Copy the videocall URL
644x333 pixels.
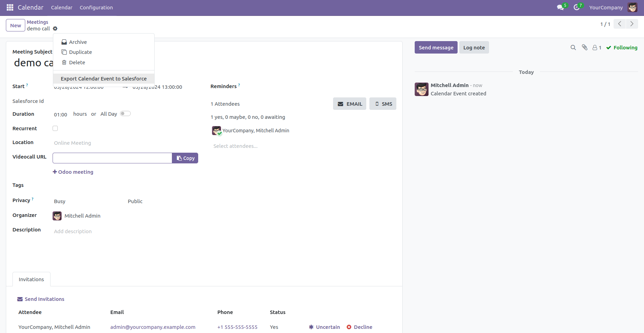coord(185,158)
